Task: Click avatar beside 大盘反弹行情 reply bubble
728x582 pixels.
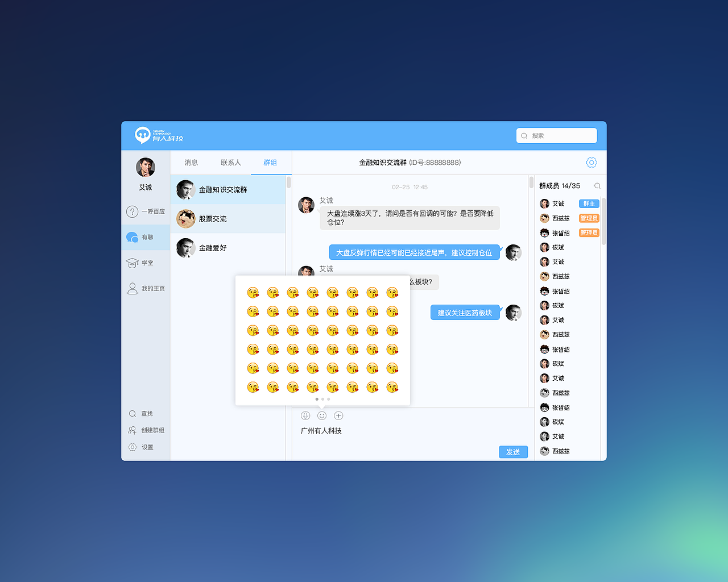Action: pyautogui.click(x=514, y=252)
